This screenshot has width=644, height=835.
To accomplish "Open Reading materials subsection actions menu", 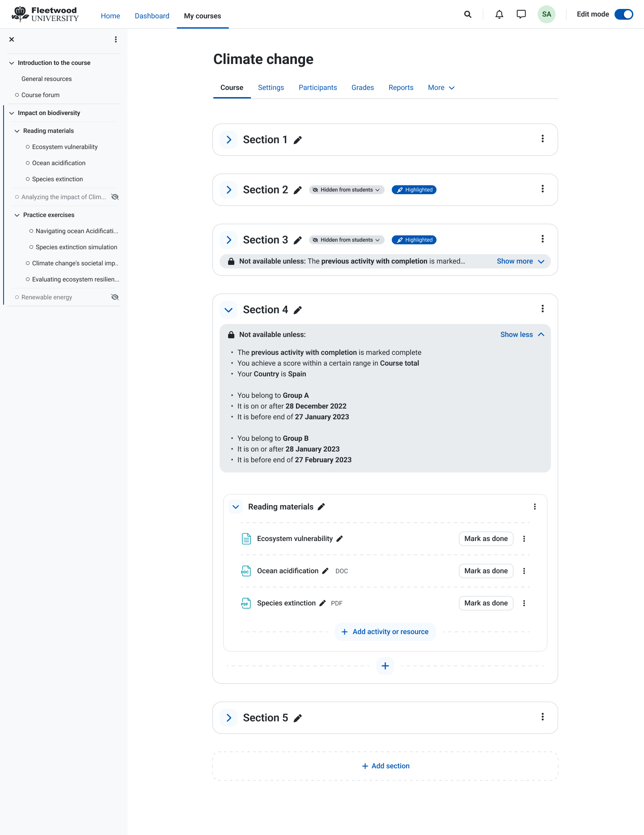I will coord(534,507).
